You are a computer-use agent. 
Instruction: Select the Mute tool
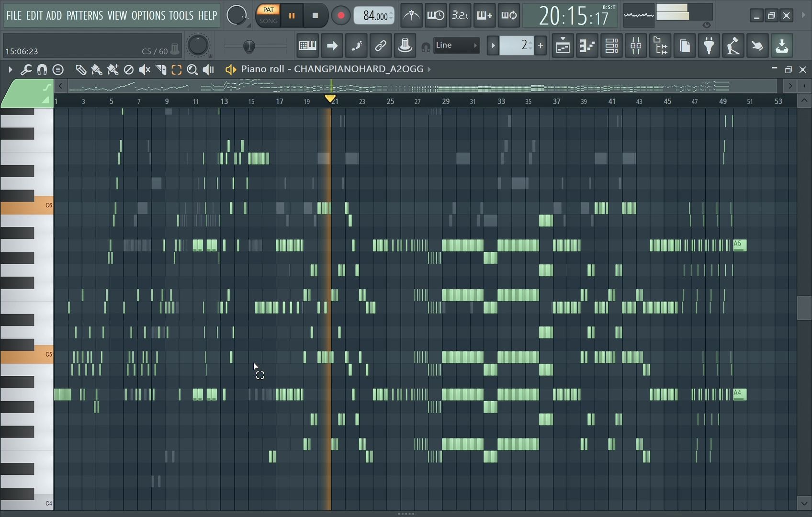[144, 70]
